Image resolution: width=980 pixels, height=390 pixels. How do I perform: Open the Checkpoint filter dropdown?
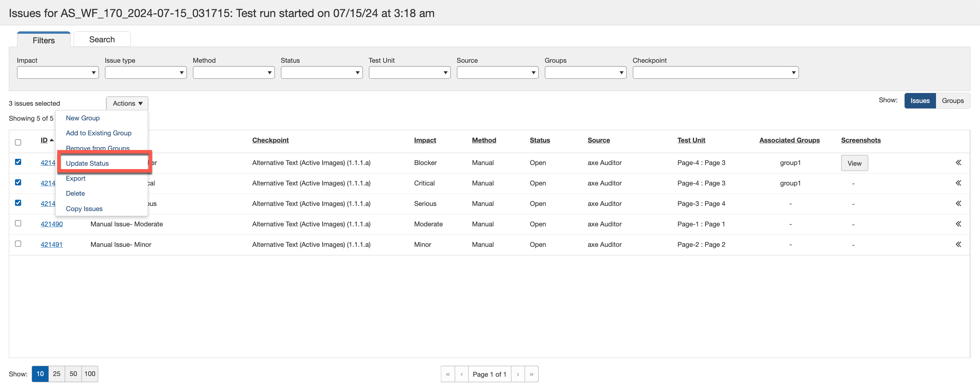(715, 73)
